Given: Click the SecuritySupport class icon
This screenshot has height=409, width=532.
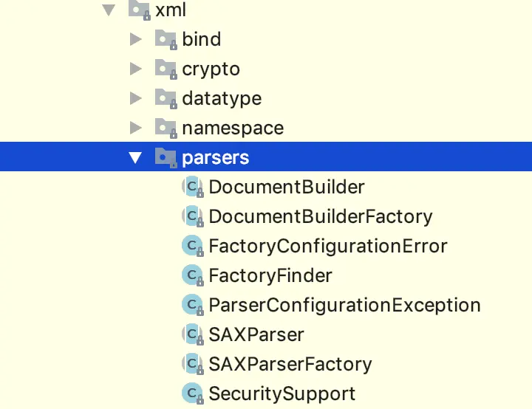Looking at the screenshot, I should pos(192,393).
